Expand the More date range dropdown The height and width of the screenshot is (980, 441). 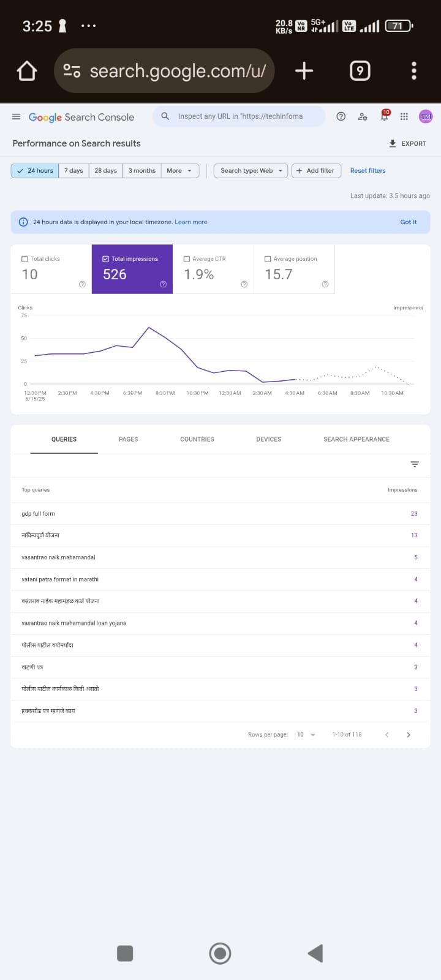tap(180, 171)
